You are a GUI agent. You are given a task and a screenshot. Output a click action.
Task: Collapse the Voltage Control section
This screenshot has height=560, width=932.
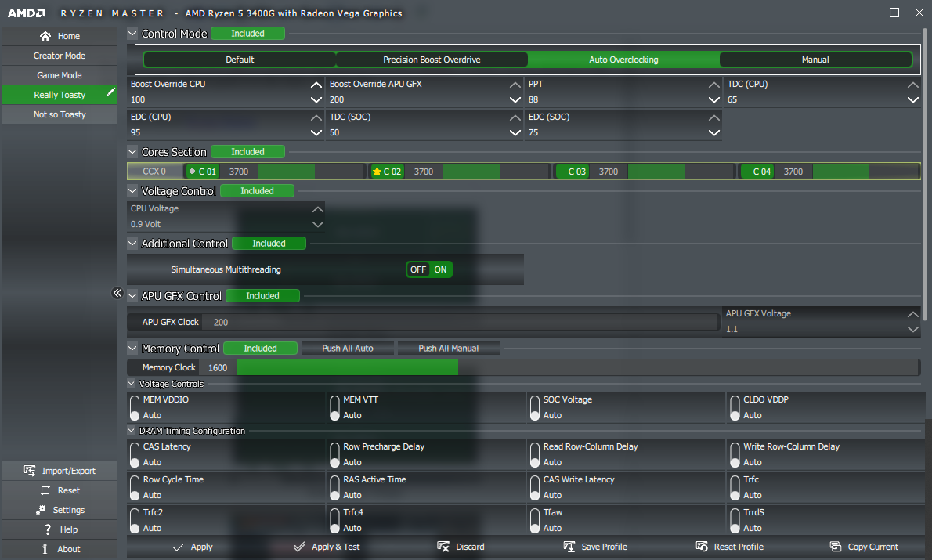pyautogui.click(x=132, y=191)
